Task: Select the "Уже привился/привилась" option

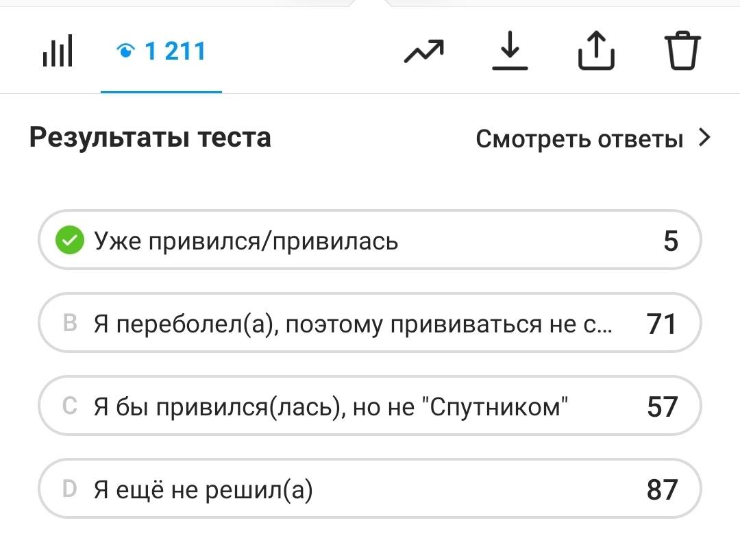Action: 246,241
